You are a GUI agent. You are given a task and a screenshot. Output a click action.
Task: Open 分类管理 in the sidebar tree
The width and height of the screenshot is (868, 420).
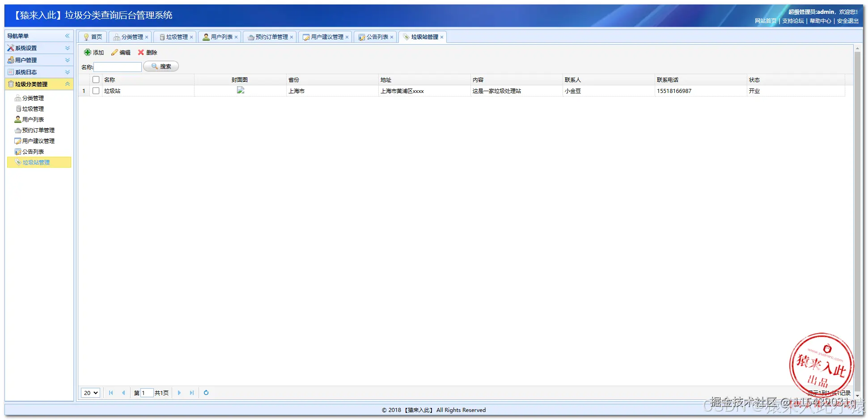coord(33,98)
